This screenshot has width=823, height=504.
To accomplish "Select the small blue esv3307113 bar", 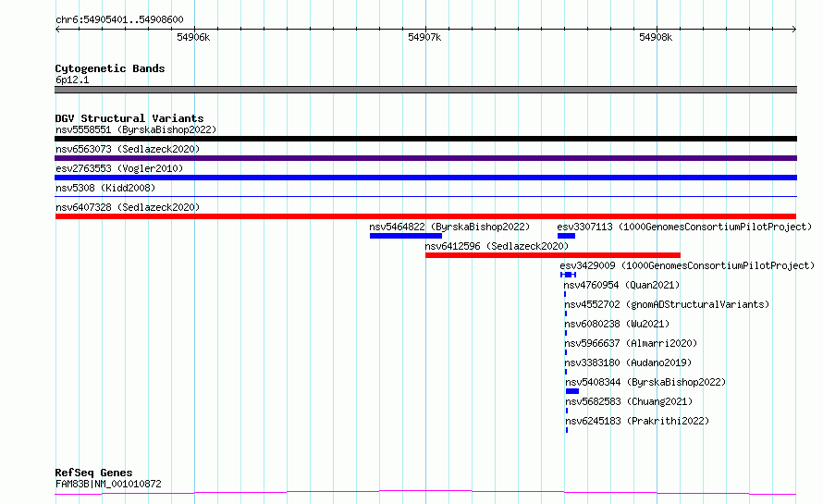I will coord(566,236).
